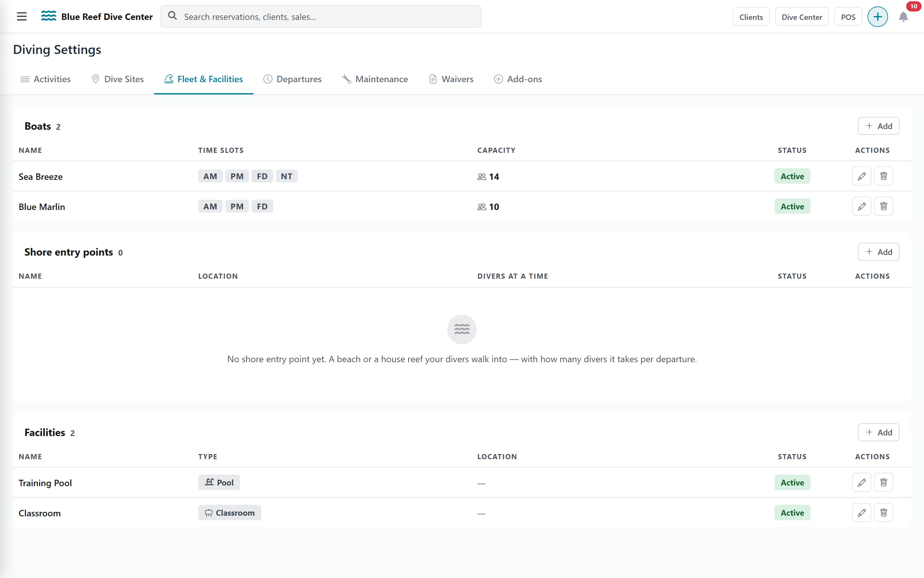The height and width of the screenshot is (578, 924).
Task: Click the No shore entry point message
Action: 462,359
